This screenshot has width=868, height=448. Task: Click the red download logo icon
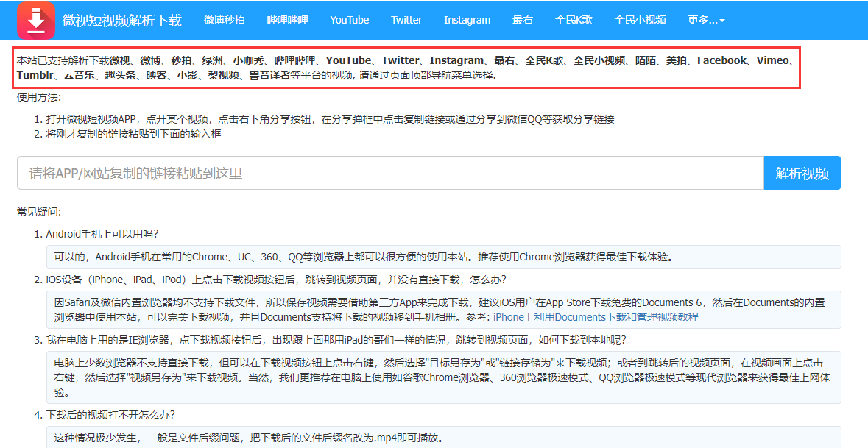click(36, 21)
